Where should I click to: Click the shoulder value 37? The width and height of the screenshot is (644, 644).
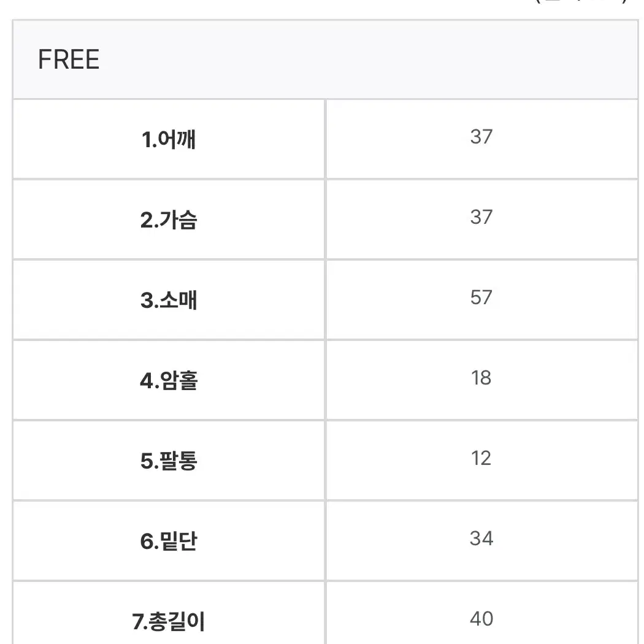[481, 137]
